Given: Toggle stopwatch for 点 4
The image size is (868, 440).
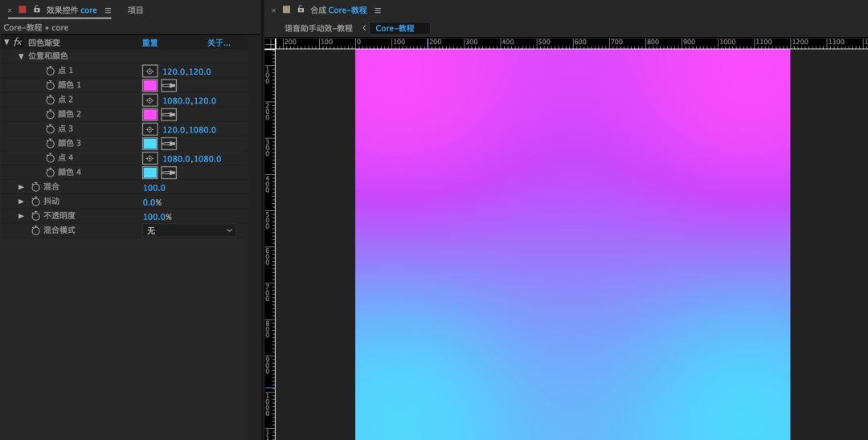Looking at the screenshot, I should click(51, 158).
